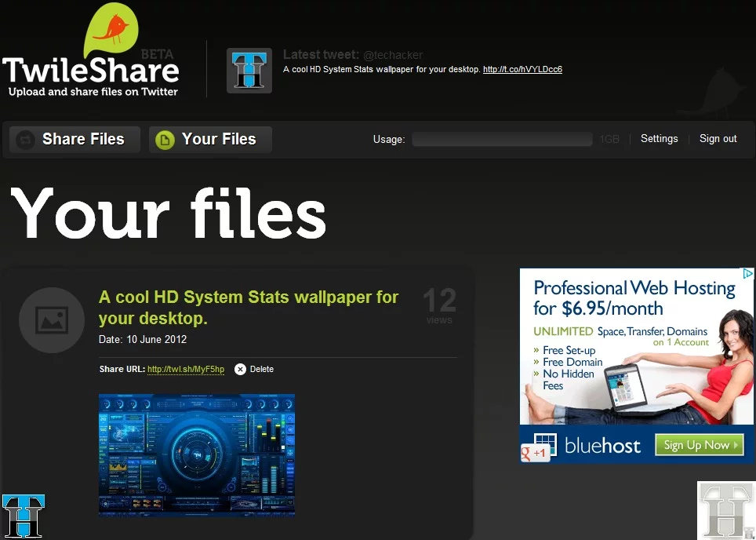
Task: Click the camera icon in Share Files
Action: [26, 140]
